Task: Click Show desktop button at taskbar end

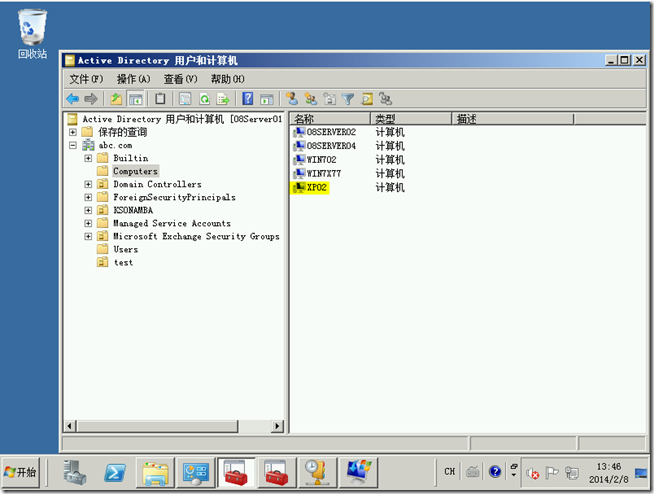Action: 641,473
